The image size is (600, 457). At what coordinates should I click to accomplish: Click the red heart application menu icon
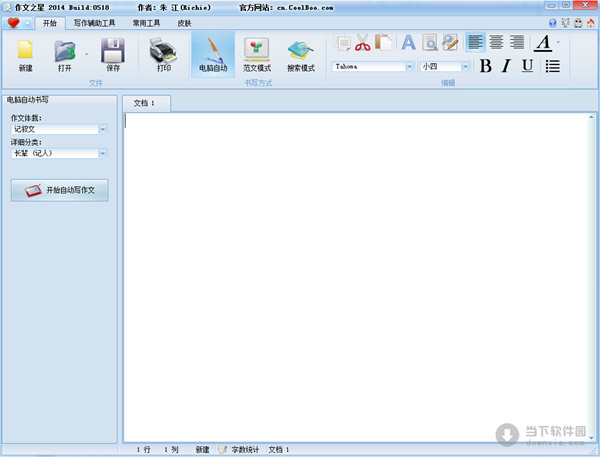(13, 23)
